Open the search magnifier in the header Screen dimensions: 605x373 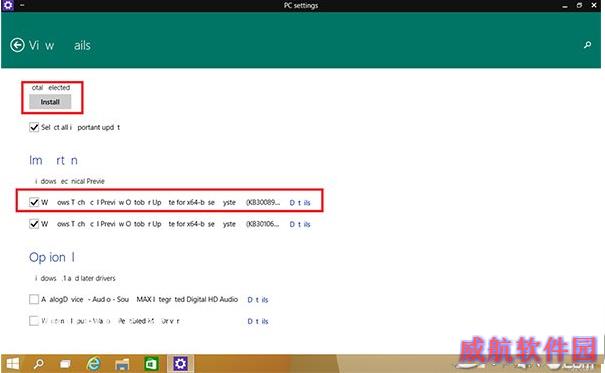click(587, 45)
